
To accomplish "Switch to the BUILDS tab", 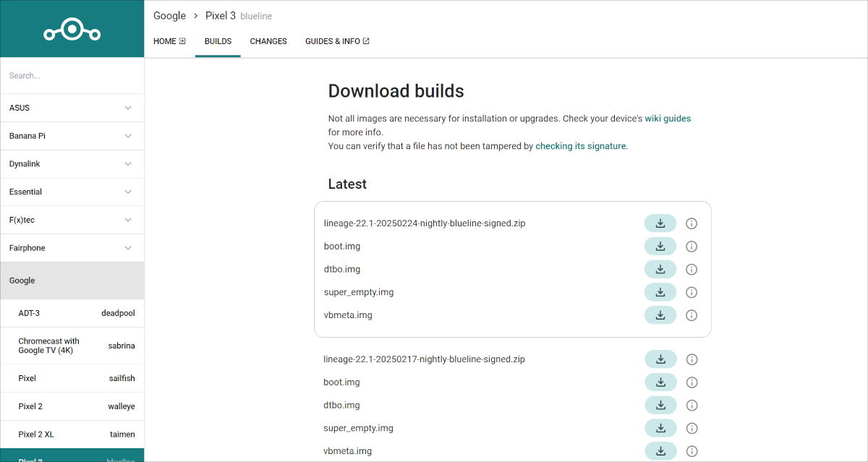I will click(x=218, y=41).
